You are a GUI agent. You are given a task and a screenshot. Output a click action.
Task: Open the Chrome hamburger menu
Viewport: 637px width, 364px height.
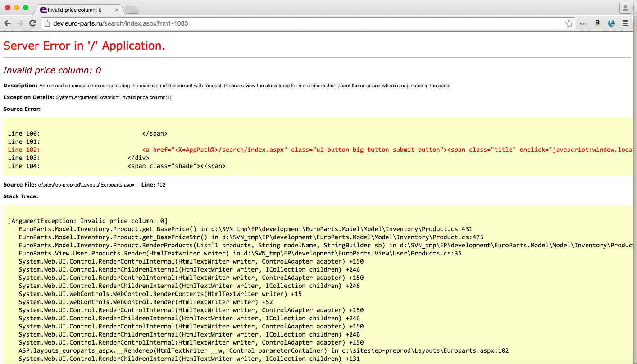pos(625,23)
